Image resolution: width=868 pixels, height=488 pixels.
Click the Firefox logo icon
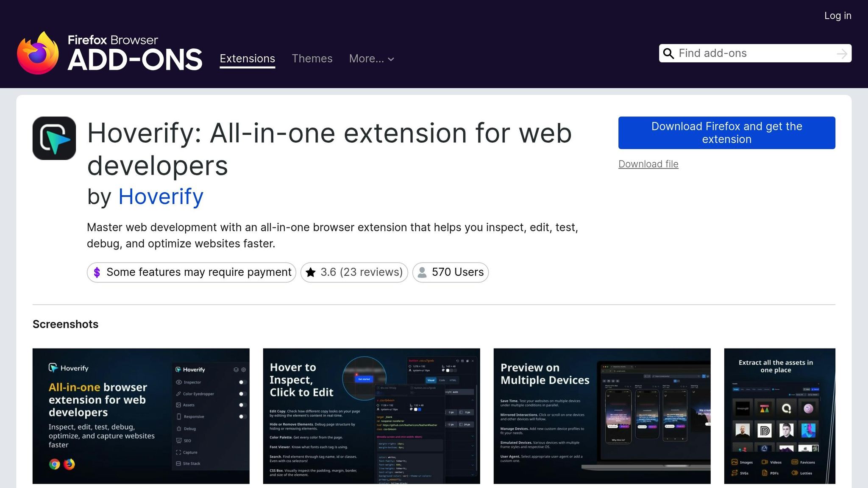tap(38, 53)
